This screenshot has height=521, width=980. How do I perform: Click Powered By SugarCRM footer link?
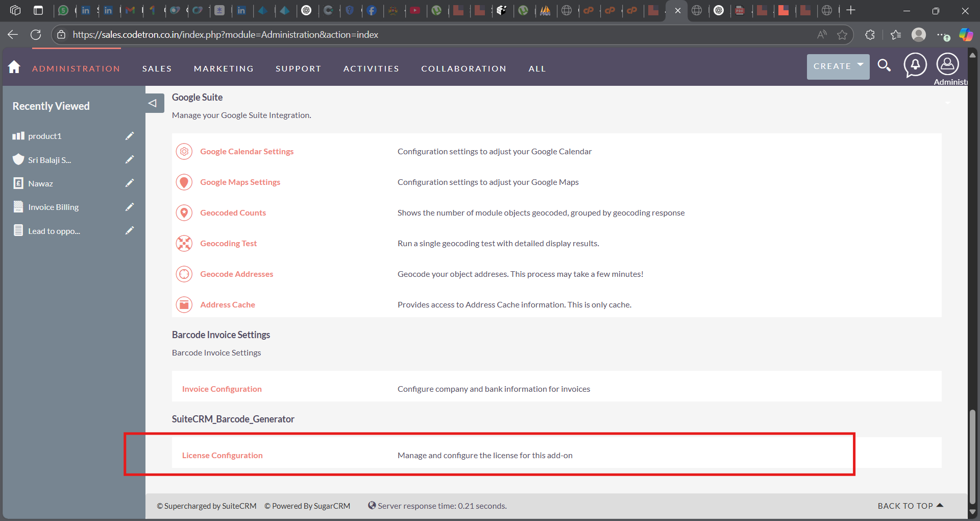[307, 506]
